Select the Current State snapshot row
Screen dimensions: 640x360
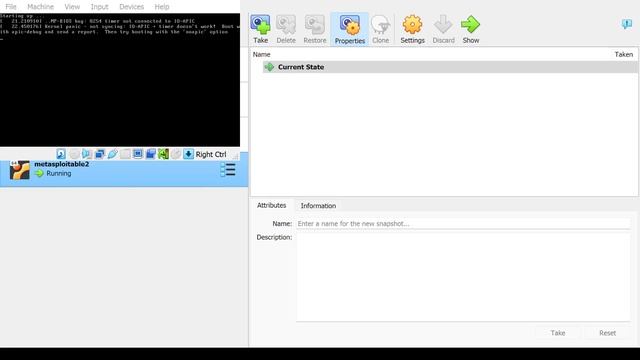(x=450, y=67)
